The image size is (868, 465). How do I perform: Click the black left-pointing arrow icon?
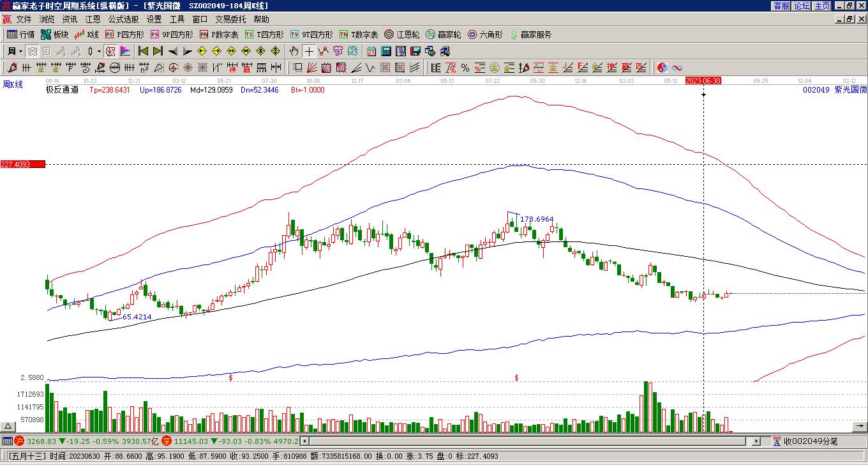(x=173, y=51)
